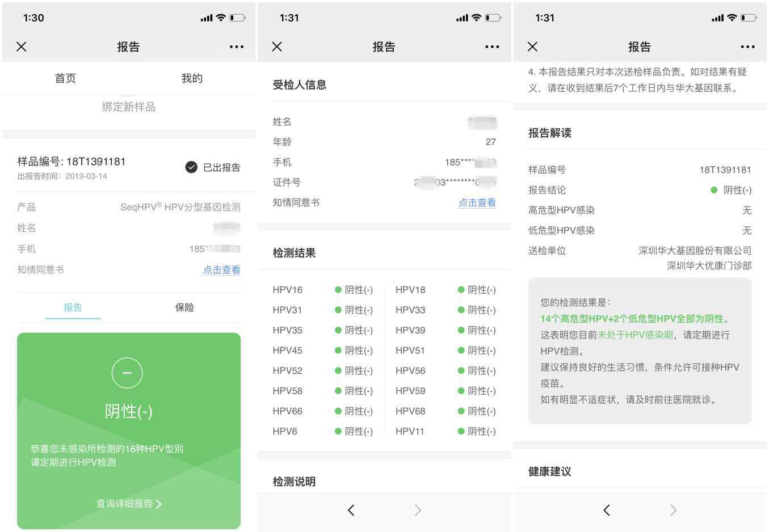Click the 检测结果 section heading
769x532 pixels.
(x=294, y=253)
